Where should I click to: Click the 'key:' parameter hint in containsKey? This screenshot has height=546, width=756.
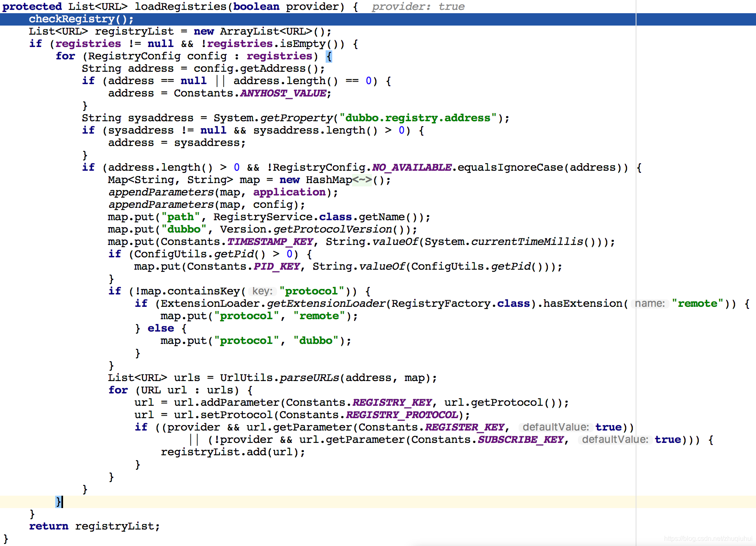(263, 291)
